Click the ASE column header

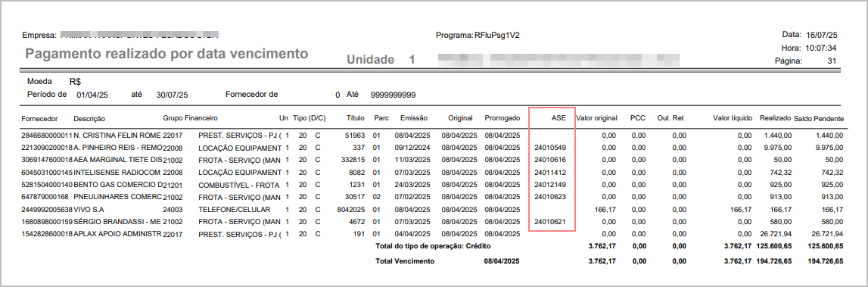(558, 118)
